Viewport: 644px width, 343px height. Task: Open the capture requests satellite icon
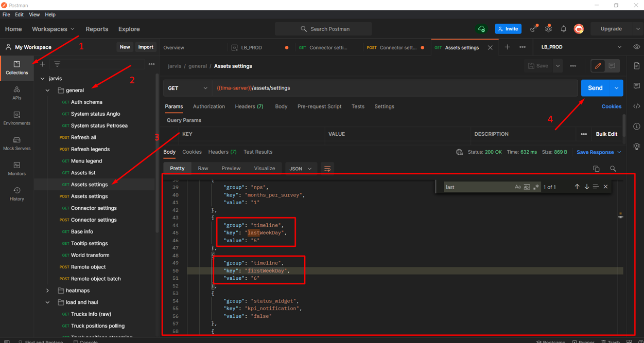(534, 29)
